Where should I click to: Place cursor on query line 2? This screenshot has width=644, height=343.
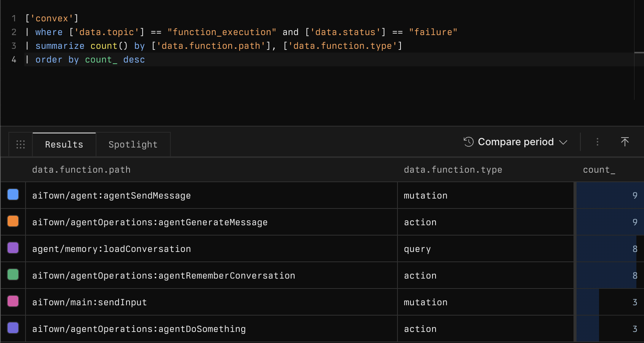point(229,32)
